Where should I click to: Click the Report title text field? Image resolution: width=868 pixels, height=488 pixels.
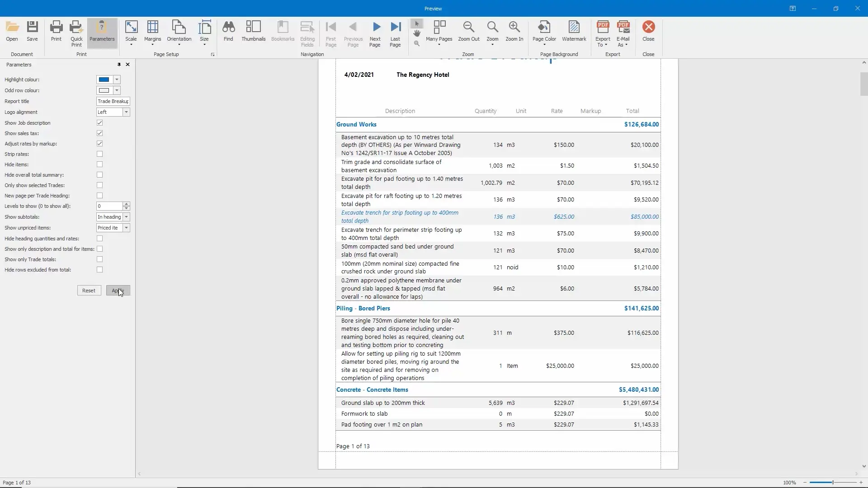tap(113, 101)
